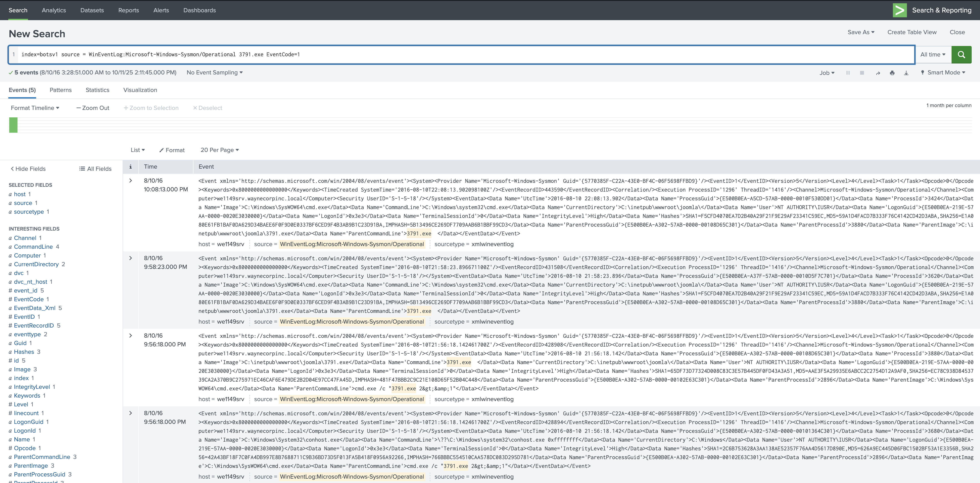This screenshot has width=980, height=483.
Task: Click the green timeline bar
Action: [13, 125]
